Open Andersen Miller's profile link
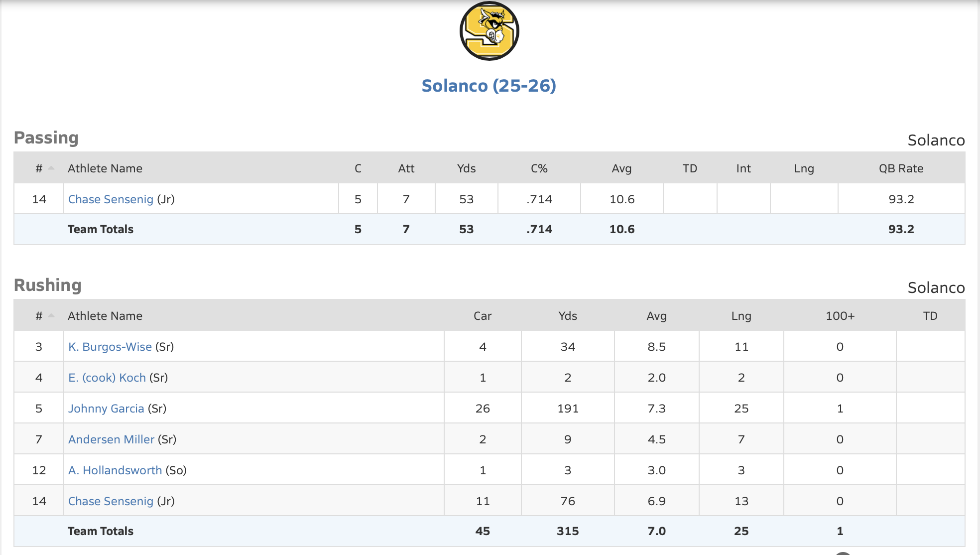 (111, 439)
